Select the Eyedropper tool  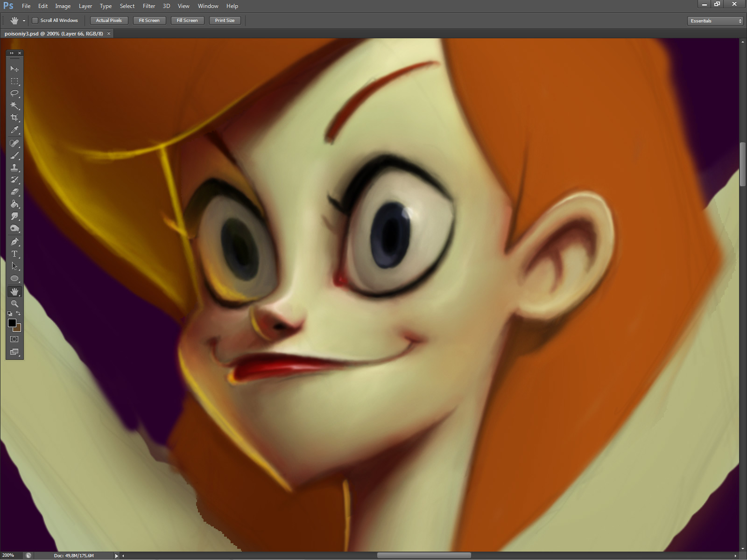(14, 130)
